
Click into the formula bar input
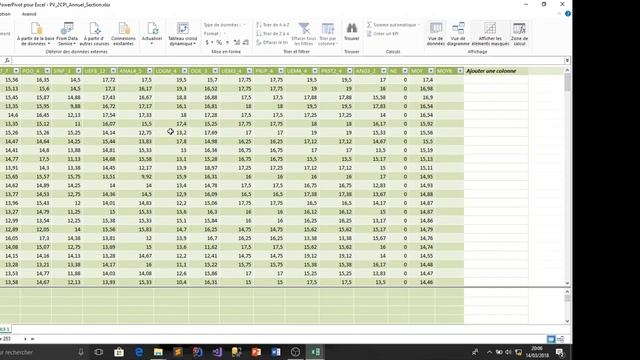coord(288,60)
